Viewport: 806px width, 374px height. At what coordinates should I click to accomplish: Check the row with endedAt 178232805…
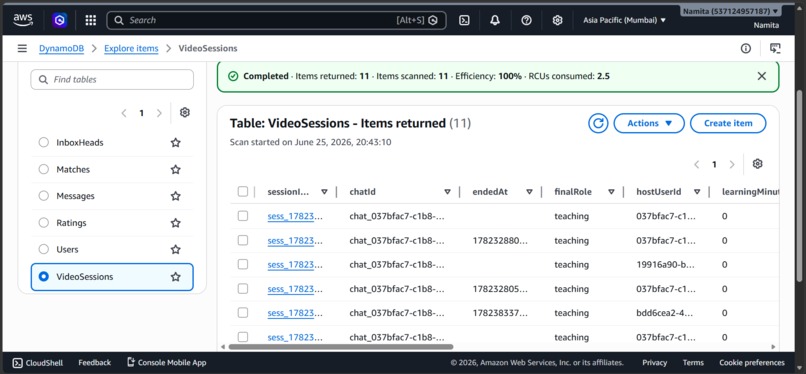(243, 289)
